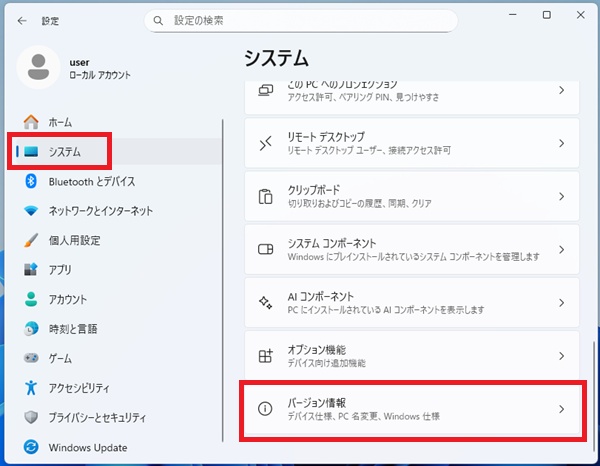The height and width of the screenshot is (466, 600).
Task: Expand chevron on オプション機能 row
Action: (x=561, y=356)
